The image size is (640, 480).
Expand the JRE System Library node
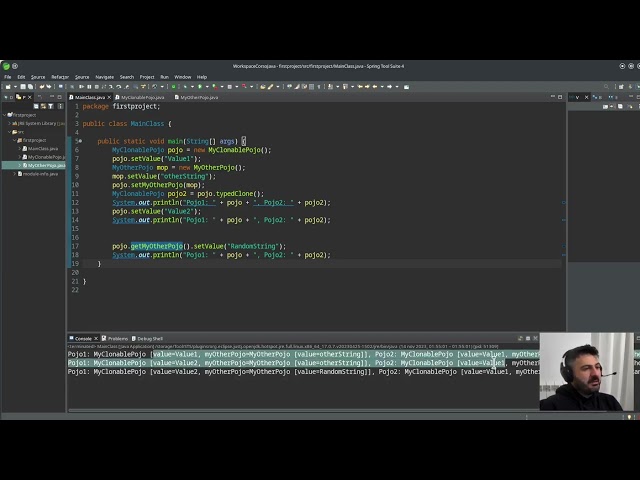coord(9,123)
